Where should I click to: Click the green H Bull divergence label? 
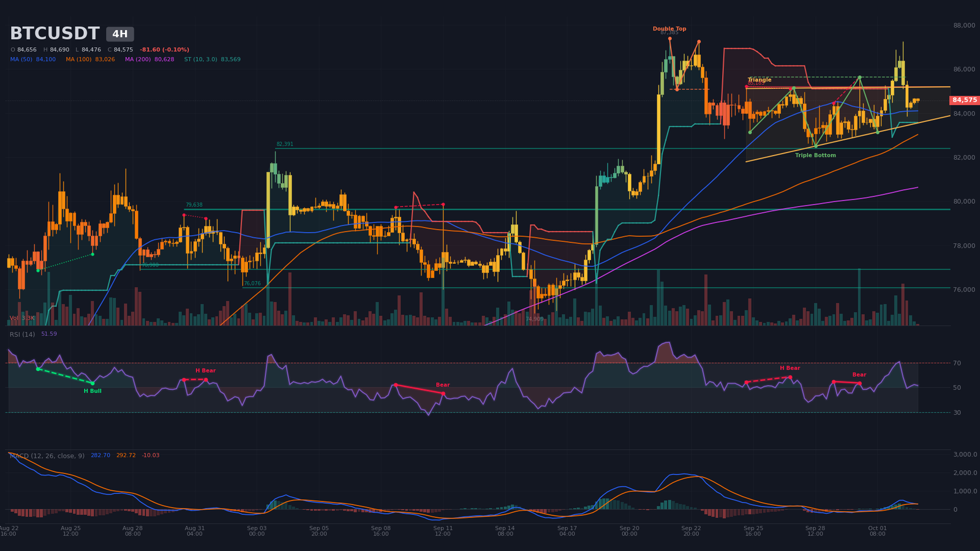pyautogui.click(x=92, y=391)
